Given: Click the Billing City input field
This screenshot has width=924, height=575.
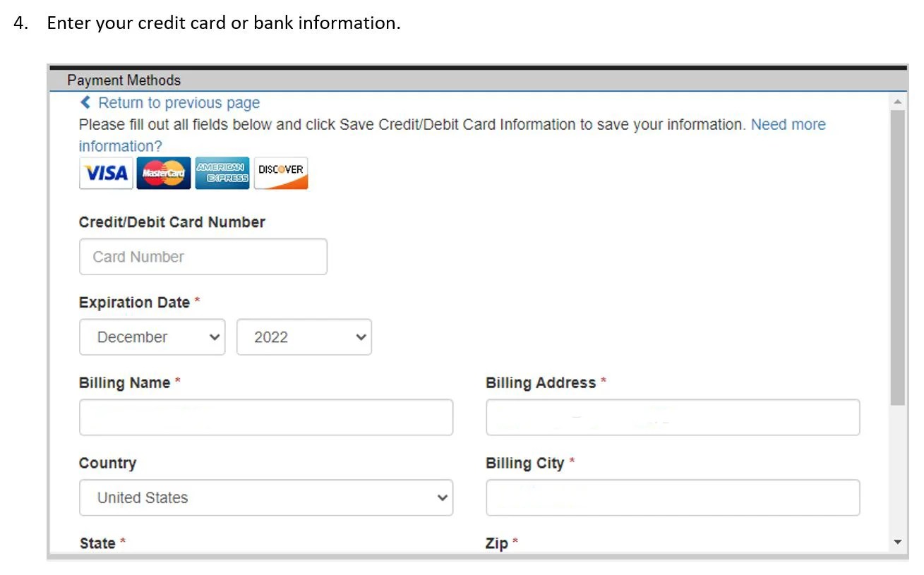Looking at the screenshot, I should (x=672, y=497).
